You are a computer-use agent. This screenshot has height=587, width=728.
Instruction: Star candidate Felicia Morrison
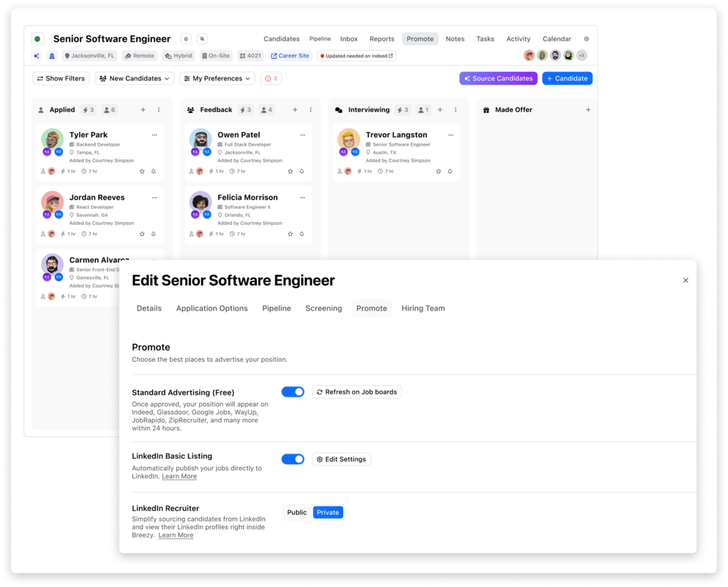point(290,234)
